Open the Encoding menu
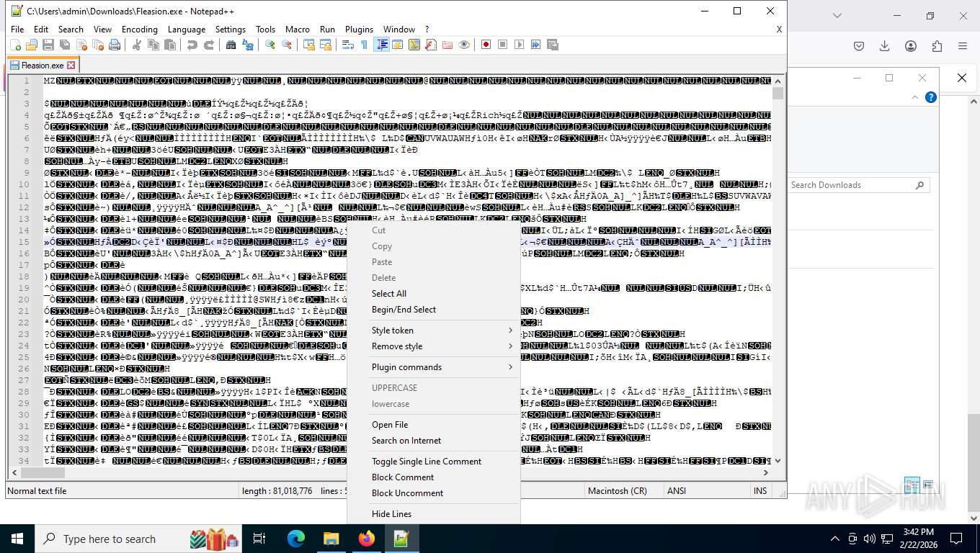Screen dimensions: 980x553 140,30
